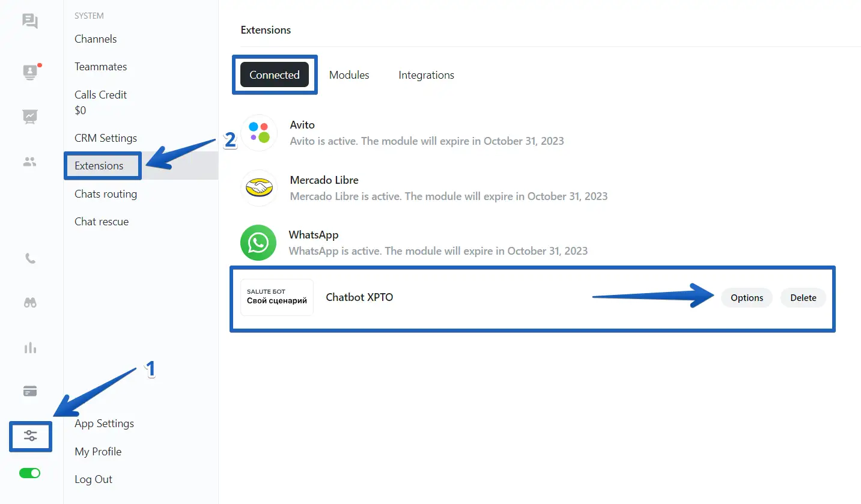The width and height of the screenshot is (861, 504).
Task: Click the credit card billing icon
Action: (x=30, y=392)
